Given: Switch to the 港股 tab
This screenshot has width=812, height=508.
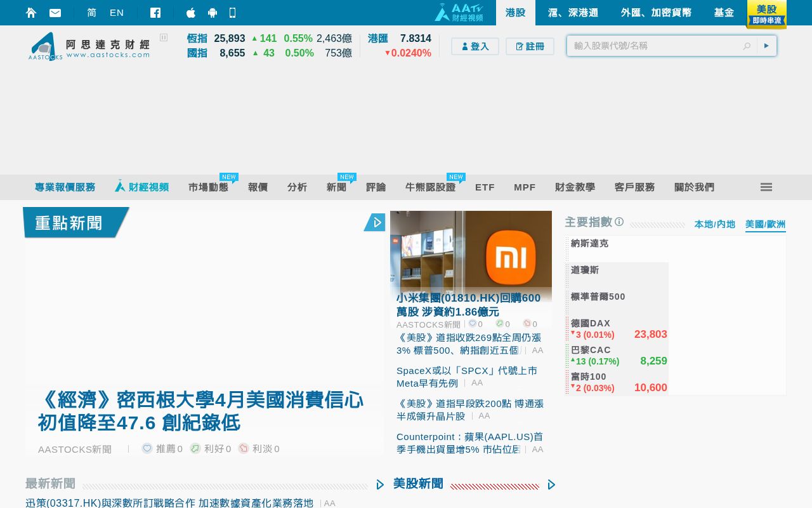Looking at the screenshot, I should 515,12.
